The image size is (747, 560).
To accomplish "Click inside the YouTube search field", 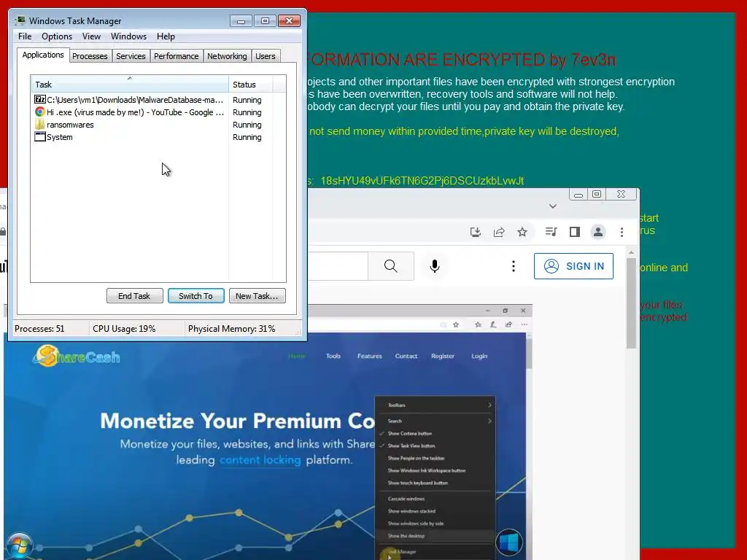I will 338,265.
